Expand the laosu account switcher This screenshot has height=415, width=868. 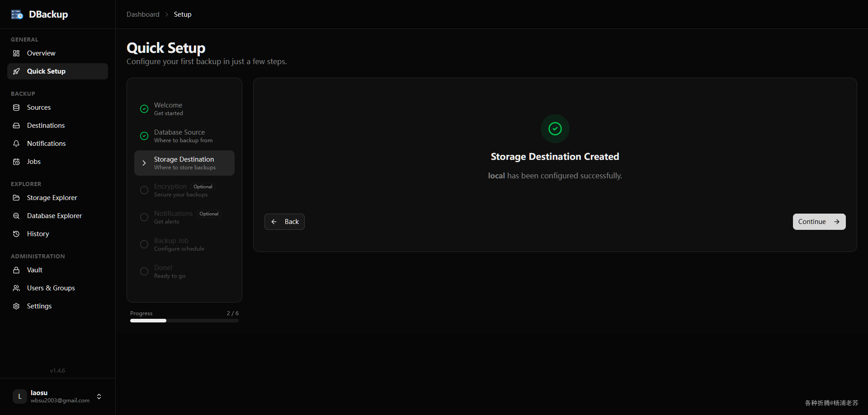coord(99,396)
